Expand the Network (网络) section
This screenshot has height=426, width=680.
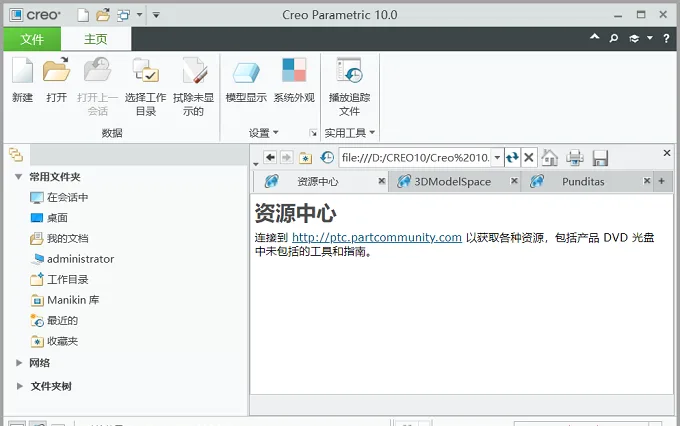tap(19, 363)
